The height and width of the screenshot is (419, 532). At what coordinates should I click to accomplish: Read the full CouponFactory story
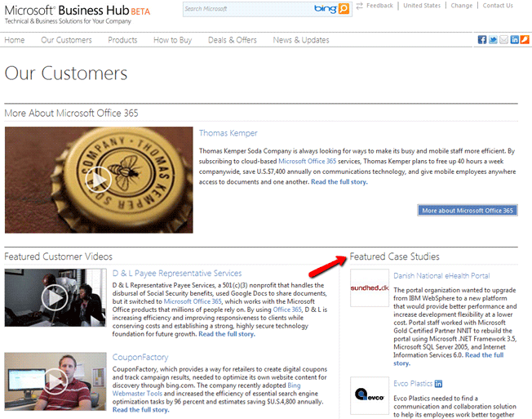(141, 410)
